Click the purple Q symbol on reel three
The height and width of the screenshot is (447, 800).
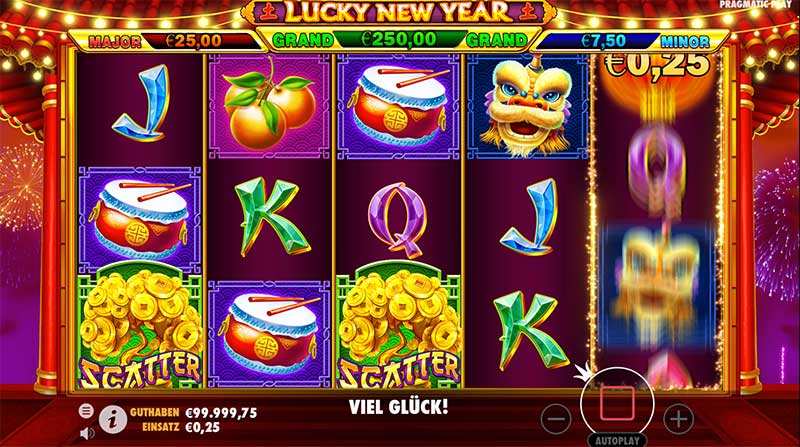pyautogui.click(x=397, y=219)
